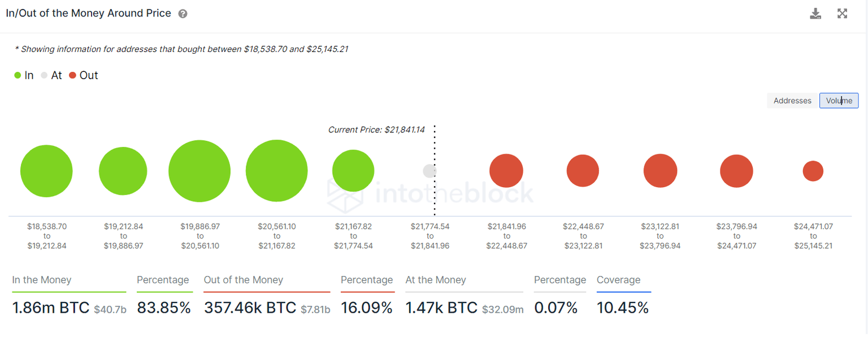
Task: Open the In/Out of the Money help tooltip
Action: point(182,13)
